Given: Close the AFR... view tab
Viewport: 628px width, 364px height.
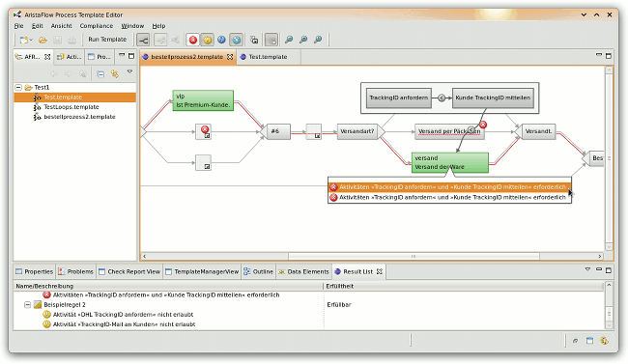Looking at the screenshot, I should click(x=47, y=57).
